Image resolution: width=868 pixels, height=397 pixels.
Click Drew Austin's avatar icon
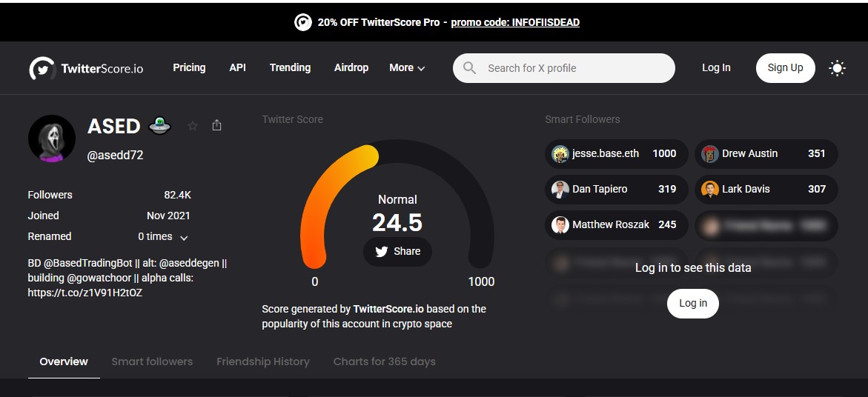[x=710, y=154]
